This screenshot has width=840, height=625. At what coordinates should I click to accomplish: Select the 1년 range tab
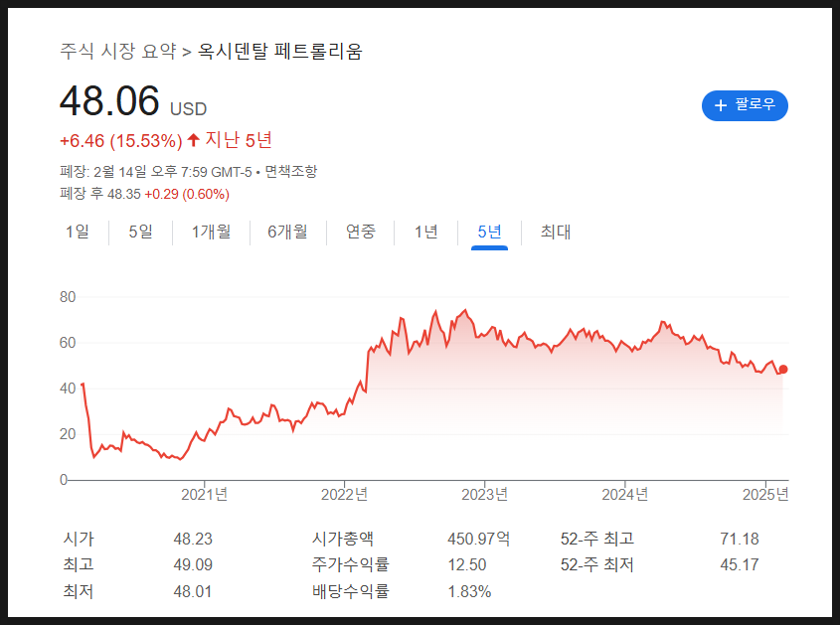point(425,232)
